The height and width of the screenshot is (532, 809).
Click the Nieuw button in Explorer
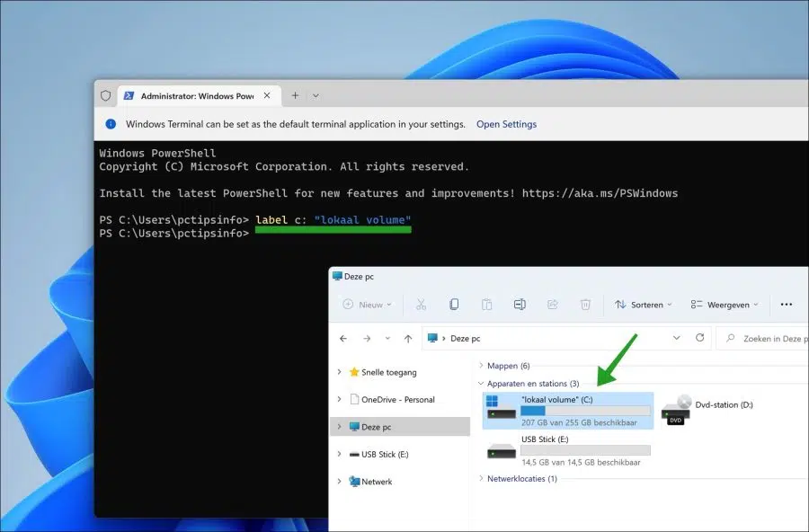(x=368, y=305)
